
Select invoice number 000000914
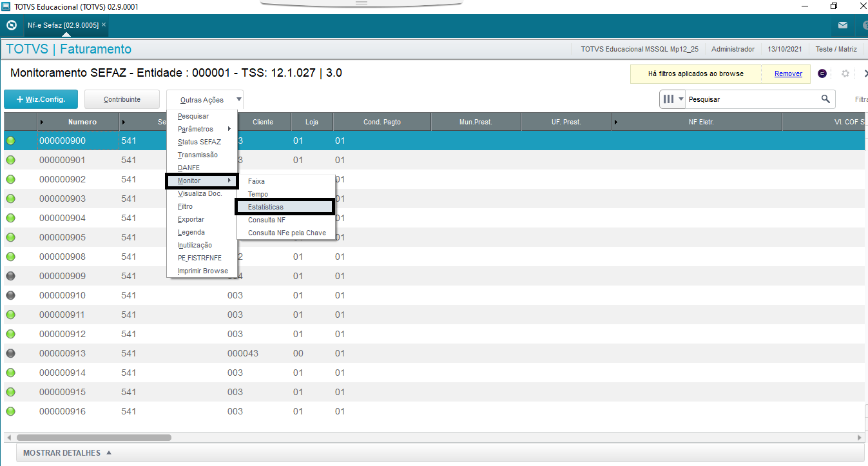tap(63, 373)
